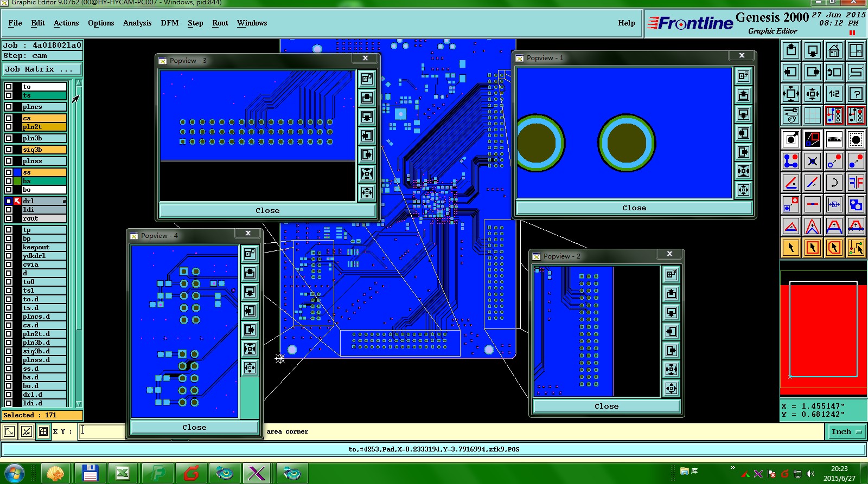The height and width of the screenshot is (484, 868).
Task: Click the zoom in arrows icon
Action: [x=791, y=94]
